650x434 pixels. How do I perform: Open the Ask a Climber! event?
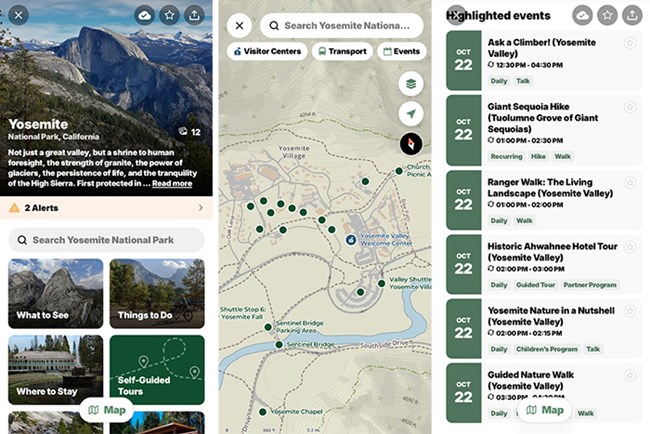point(544,61)
